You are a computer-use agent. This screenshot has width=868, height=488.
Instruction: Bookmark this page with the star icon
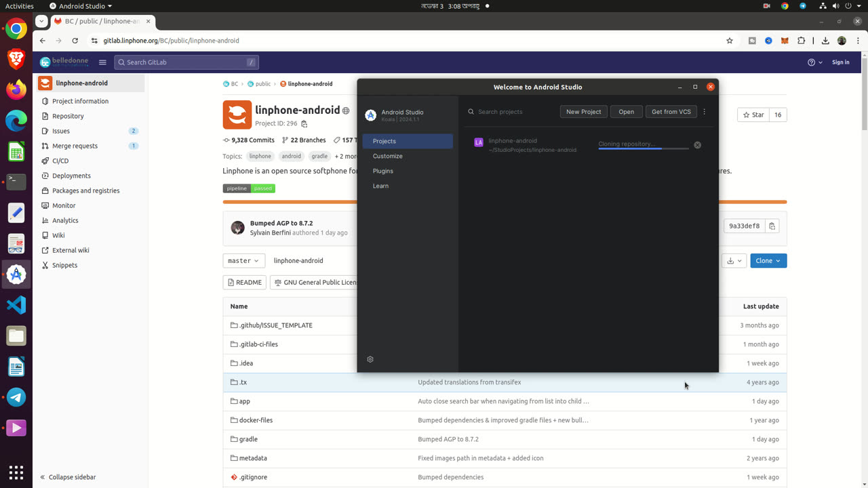(730, 41)
